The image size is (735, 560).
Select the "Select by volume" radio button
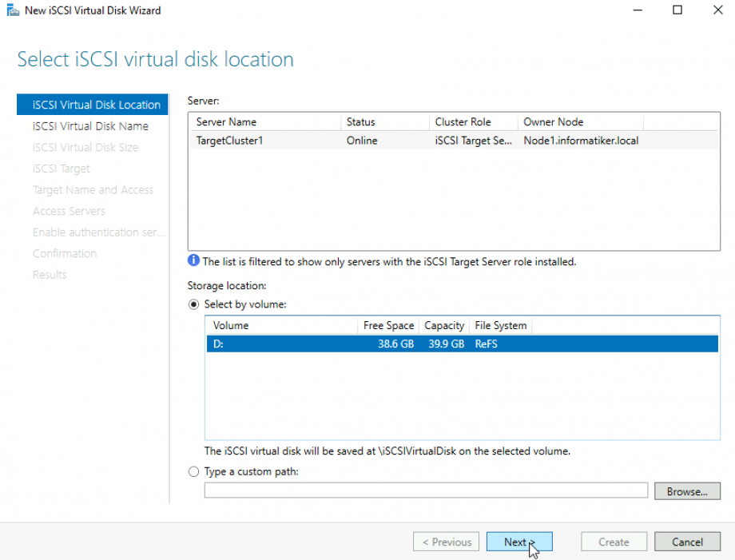[x=193, y=304]
